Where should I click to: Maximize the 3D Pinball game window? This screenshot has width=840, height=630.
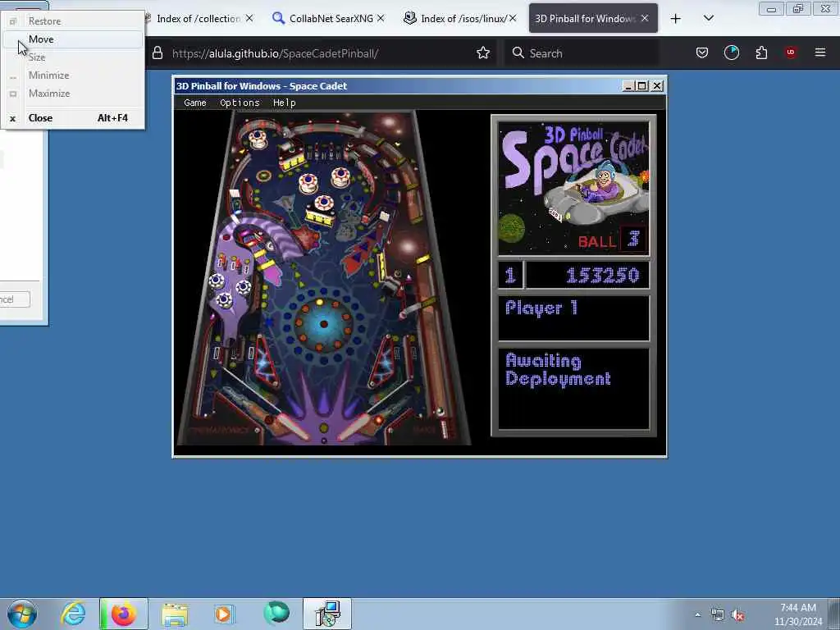tap(641, 85)
